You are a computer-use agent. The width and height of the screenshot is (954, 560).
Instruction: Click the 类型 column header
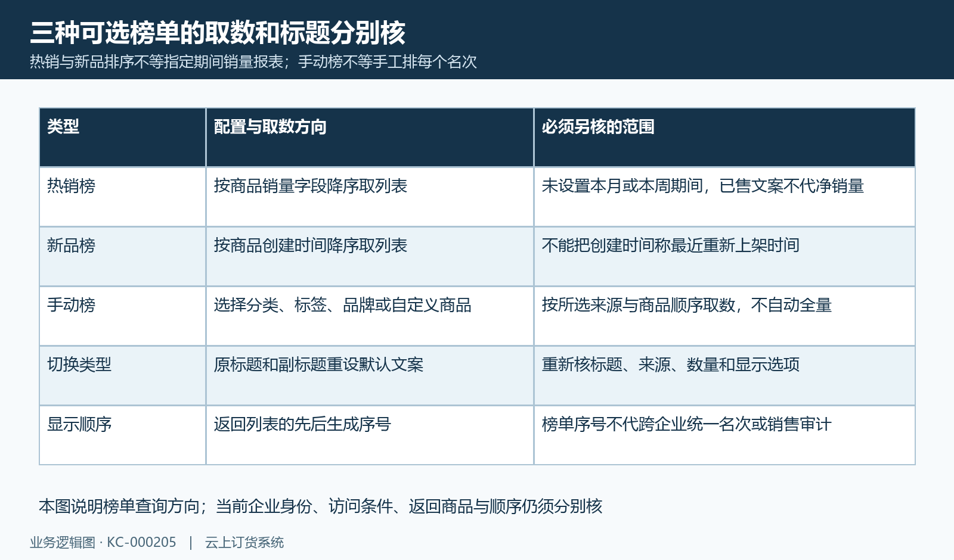pos(122,137)
